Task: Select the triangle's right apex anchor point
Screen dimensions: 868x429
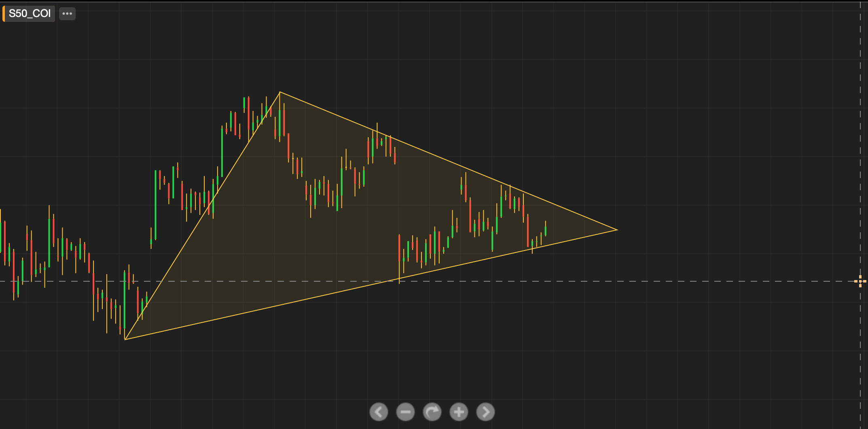Action: (x=617, y=230)
